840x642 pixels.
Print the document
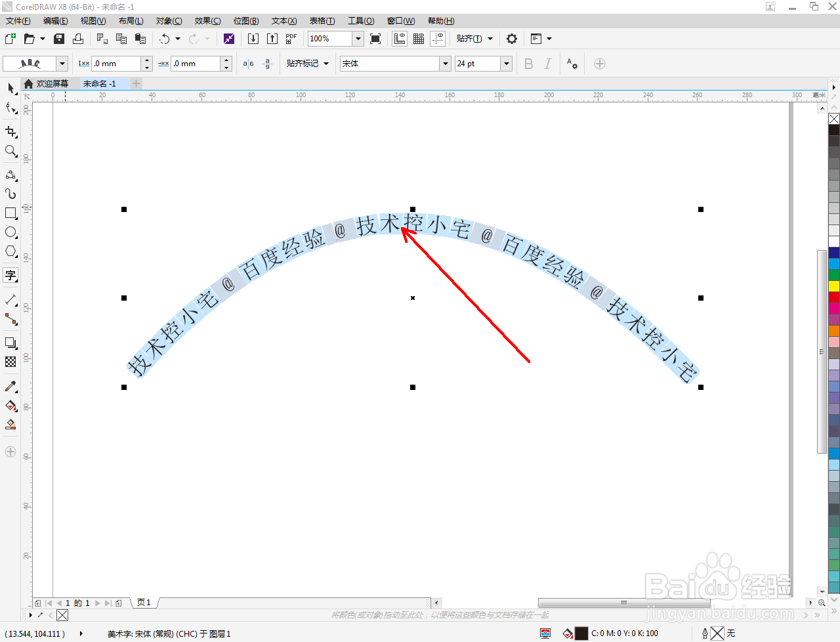click(x=78, y=39)
